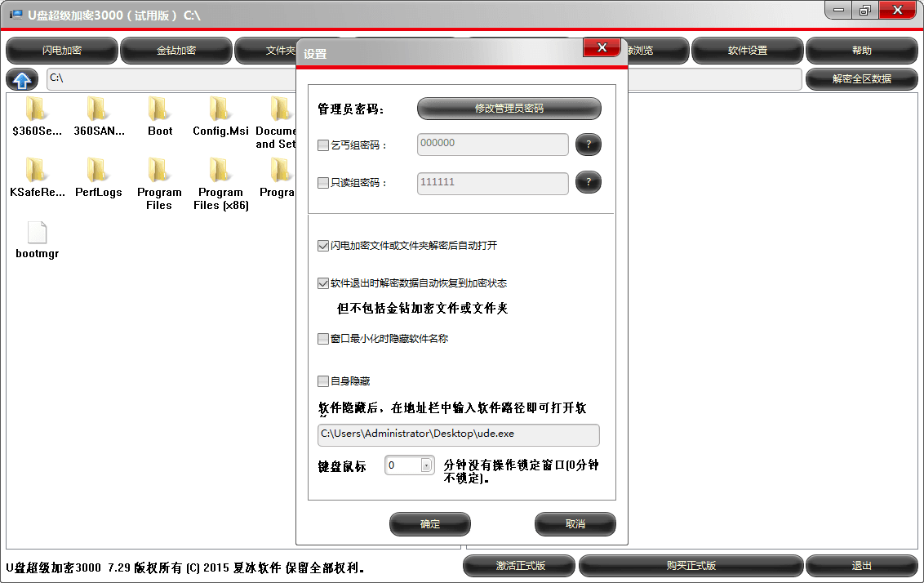Select the Boot folder icon
The width and height of the screenshot is (924, 583).
[x=159, y=109]
